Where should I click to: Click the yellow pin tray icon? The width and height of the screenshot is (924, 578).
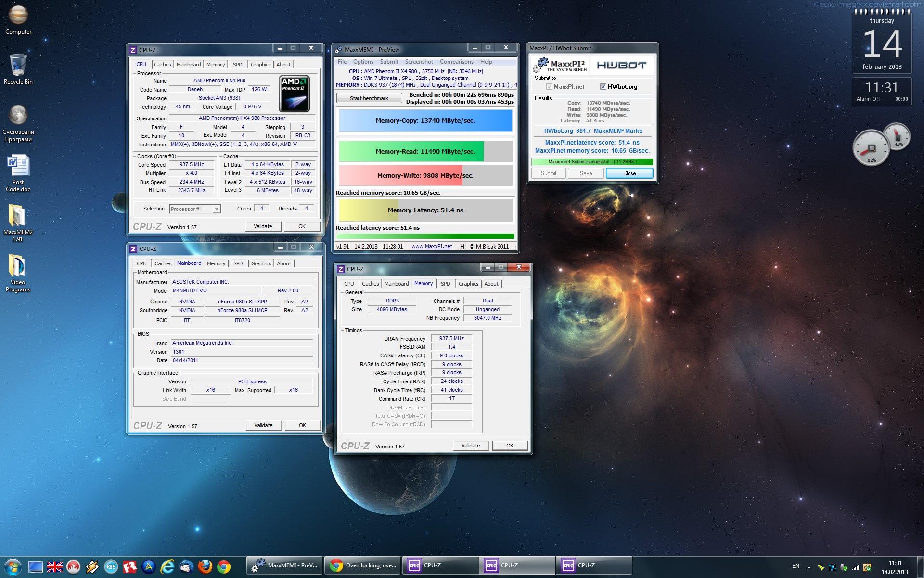(821, 567)
